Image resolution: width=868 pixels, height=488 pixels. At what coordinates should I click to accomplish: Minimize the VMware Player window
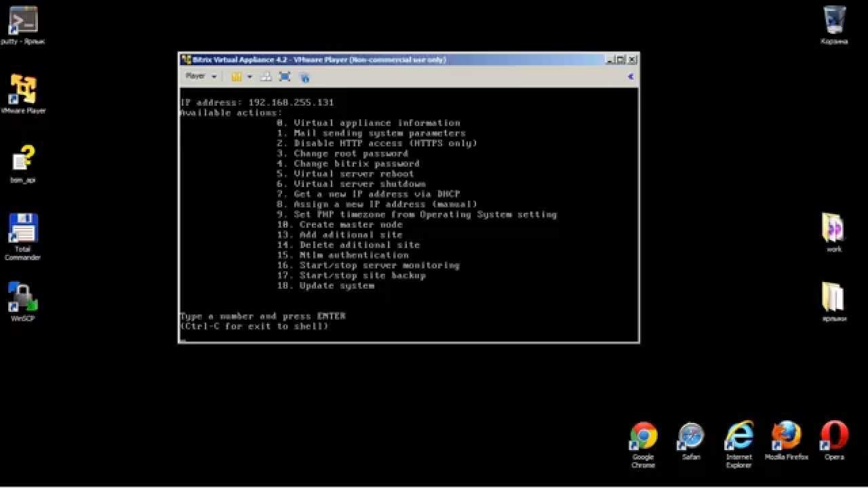coord(611,60)
